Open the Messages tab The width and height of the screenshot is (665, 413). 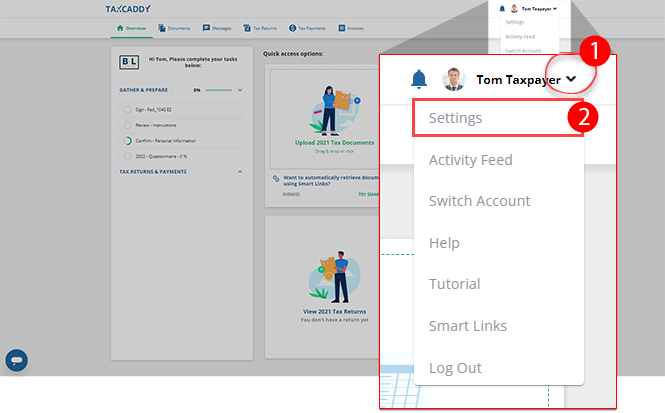coord(217,28)
